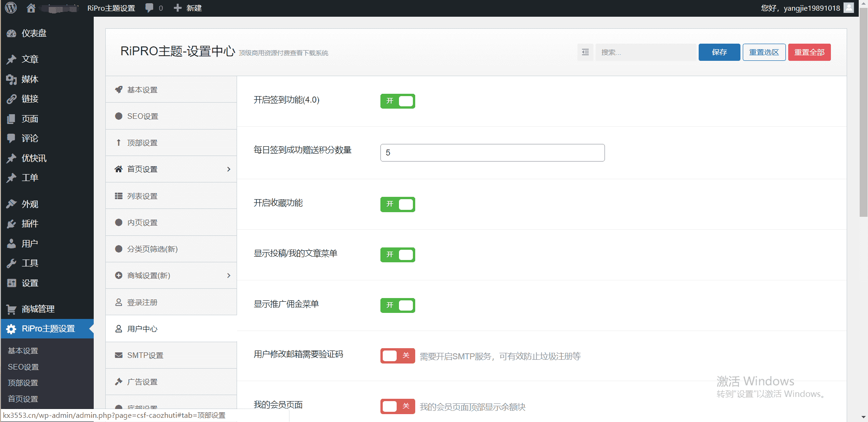Expand 商城设置(新) chevron arrow

[229, 275]
